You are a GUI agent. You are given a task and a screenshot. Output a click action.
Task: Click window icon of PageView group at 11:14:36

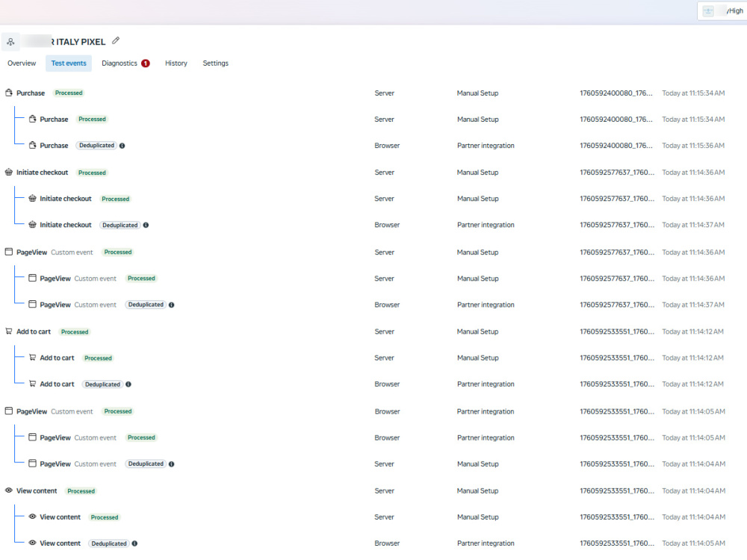(8, 252)
